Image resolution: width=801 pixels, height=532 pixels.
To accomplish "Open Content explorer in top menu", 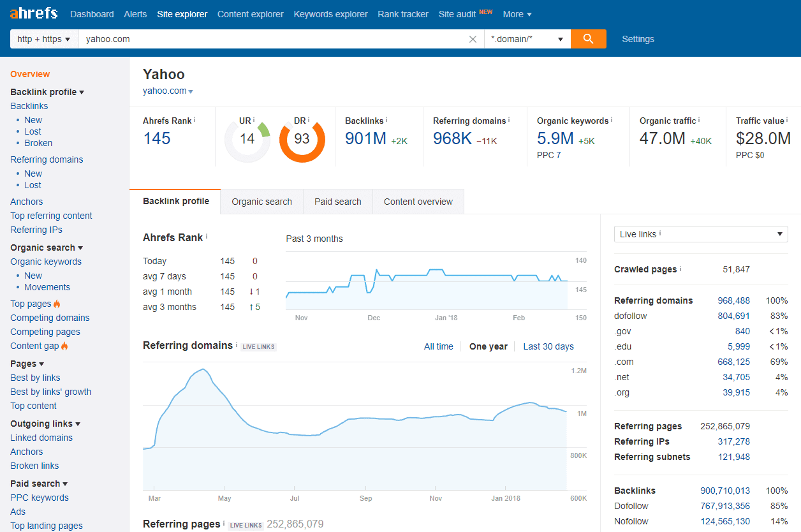I will click(250, 14).
